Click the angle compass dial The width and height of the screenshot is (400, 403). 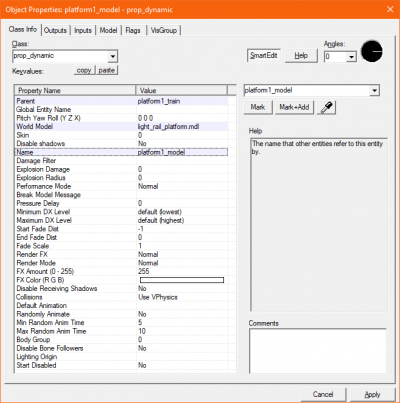click(x=372, y=51)
